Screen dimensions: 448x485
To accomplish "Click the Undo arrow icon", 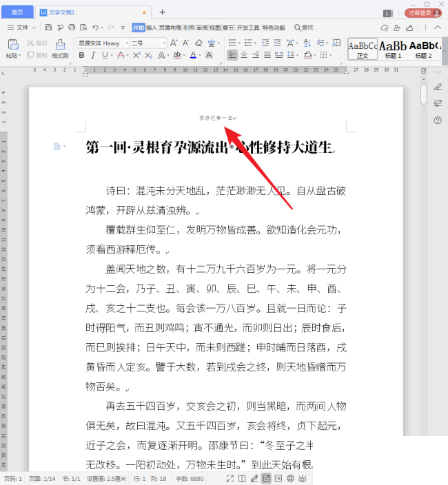I will click(95, 28).
